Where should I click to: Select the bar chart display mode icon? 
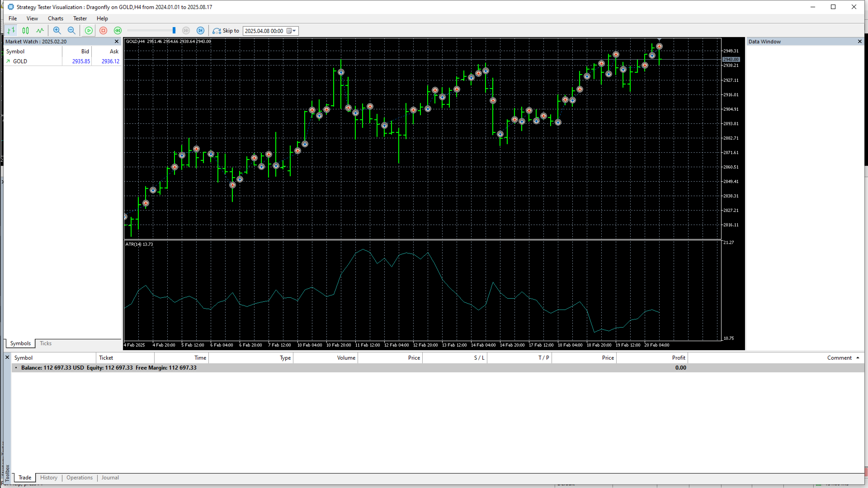tap(11, 31)
